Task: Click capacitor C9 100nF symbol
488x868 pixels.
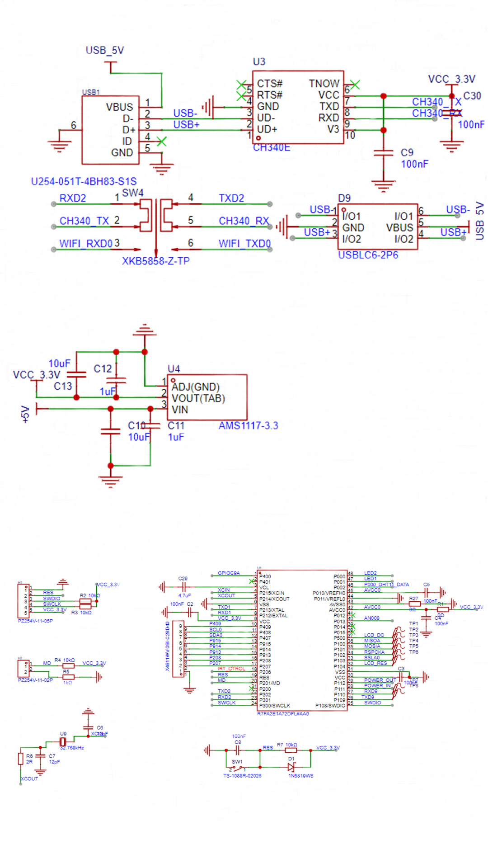Action: 383,154
